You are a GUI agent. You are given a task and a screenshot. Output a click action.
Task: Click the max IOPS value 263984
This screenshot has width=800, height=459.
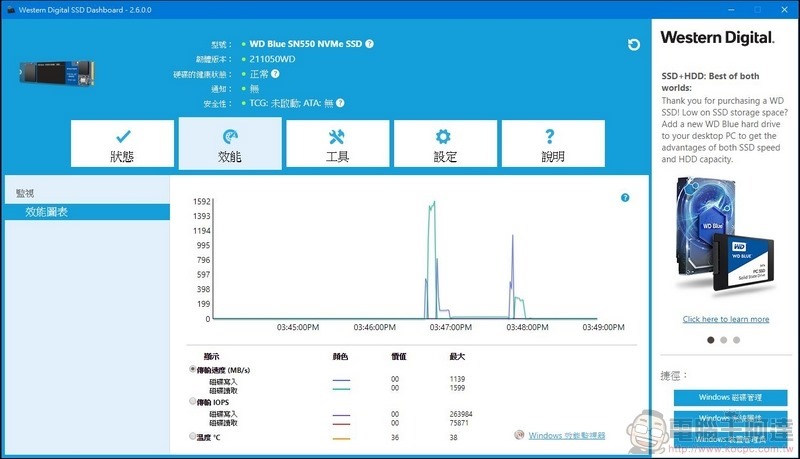coord(461,414)
